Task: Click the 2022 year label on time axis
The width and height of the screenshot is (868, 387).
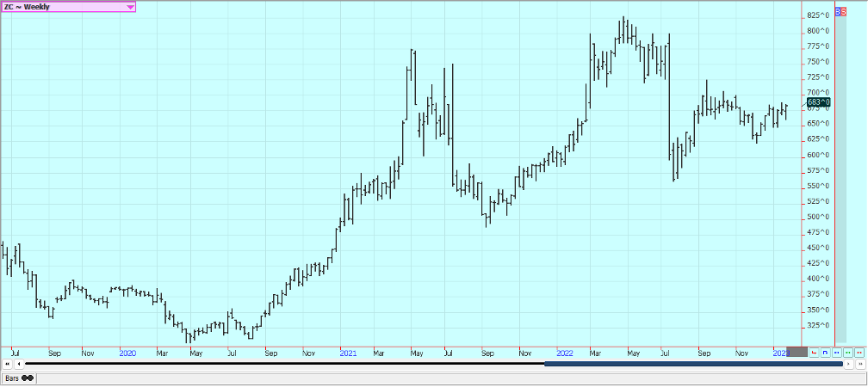Action: (x=565, y=353)
